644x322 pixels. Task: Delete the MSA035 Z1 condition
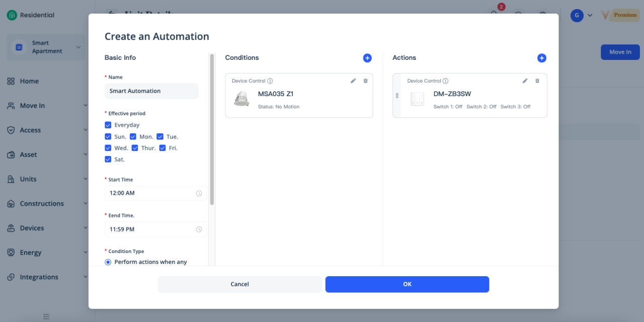365,81
